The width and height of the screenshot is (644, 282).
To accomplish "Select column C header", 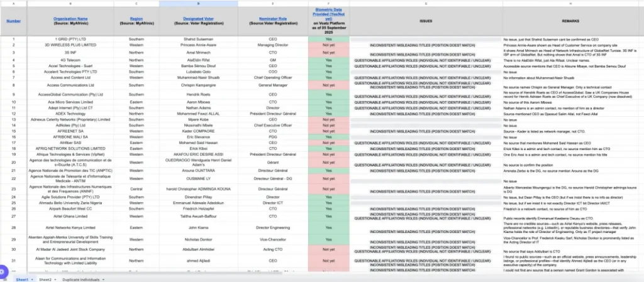I will coord(136,3).
